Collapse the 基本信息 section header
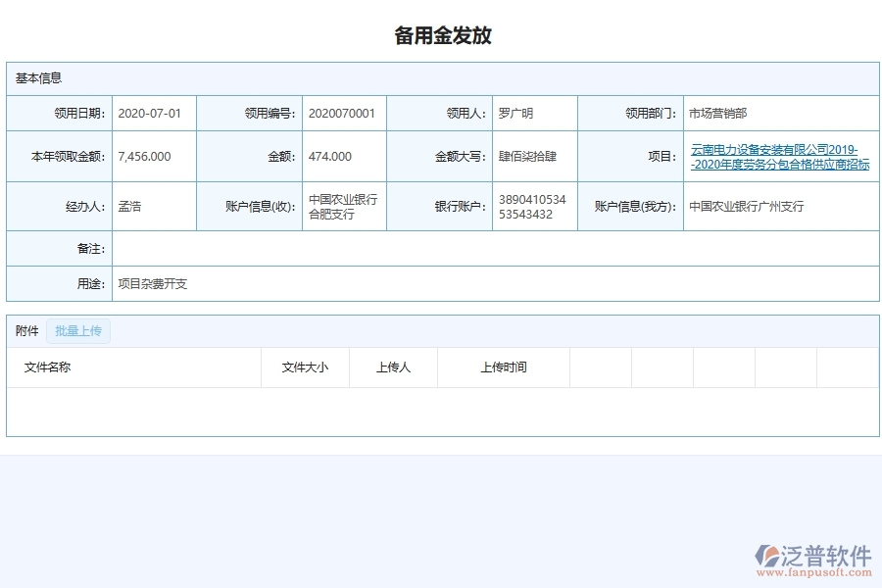The image size is (882, 588). point(35,77)
